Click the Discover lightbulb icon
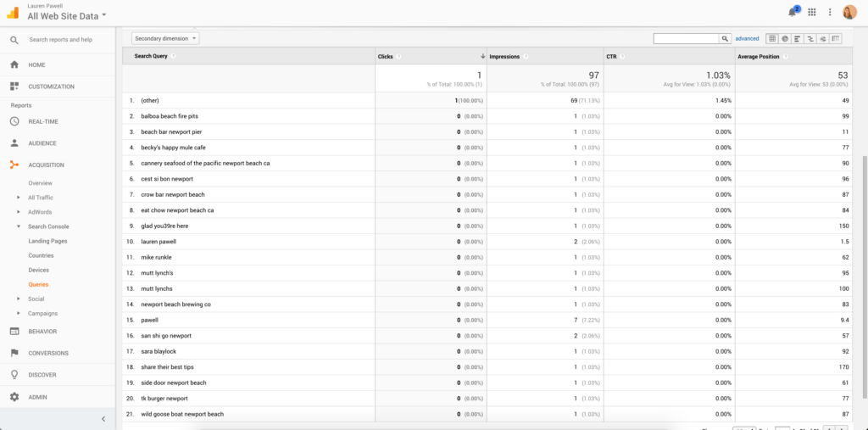The height and width of the screenshot is (430, 868). (x=14, y=375)
